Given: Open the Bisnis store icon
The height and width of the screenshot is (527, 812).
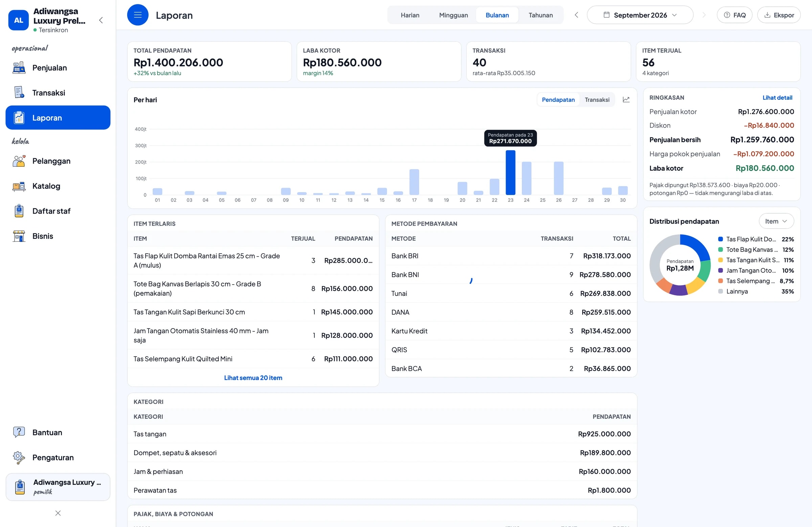Looking at the screenshot, I should 19,236.
